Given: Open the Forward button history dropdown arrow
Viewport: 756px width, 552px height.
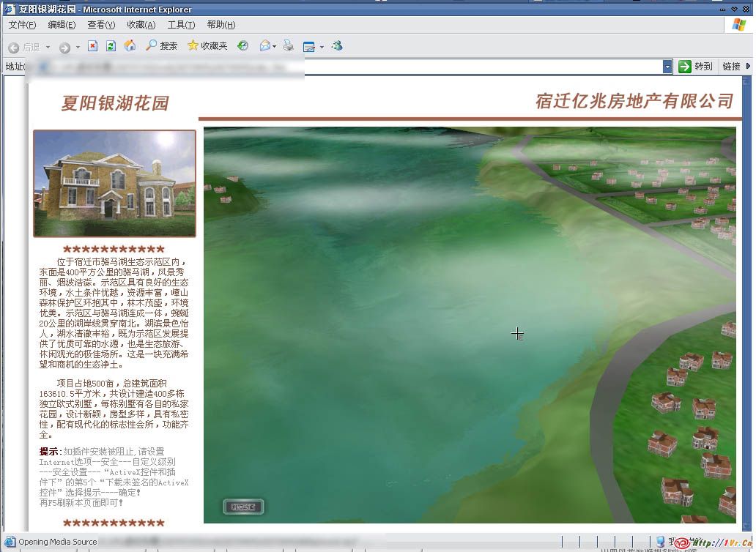Looking at the screenshot, I should click(78, 47).
